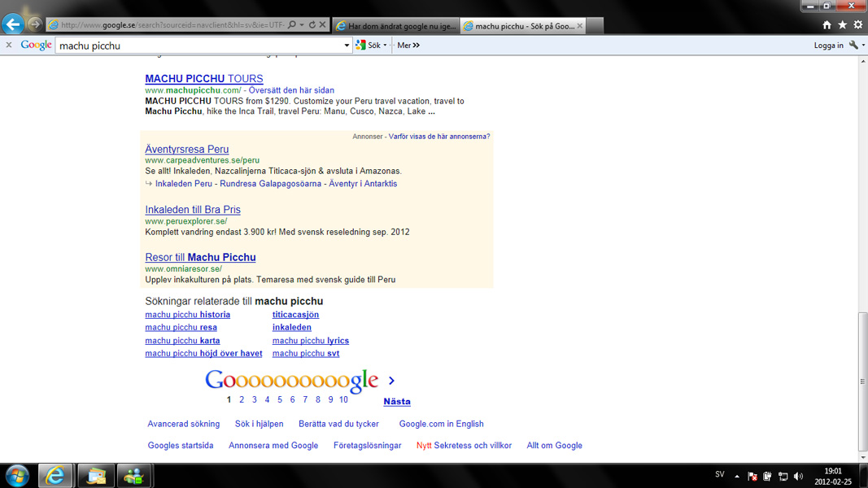Show hidden system tray icons
868x488 pixels.
[x=737, y=477]
